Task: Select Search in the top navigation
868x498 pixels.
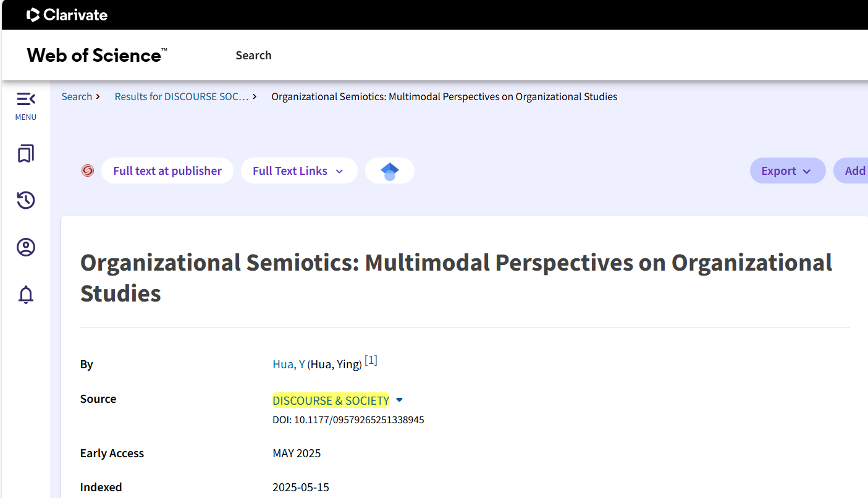Action: click(x=253, y=55)
